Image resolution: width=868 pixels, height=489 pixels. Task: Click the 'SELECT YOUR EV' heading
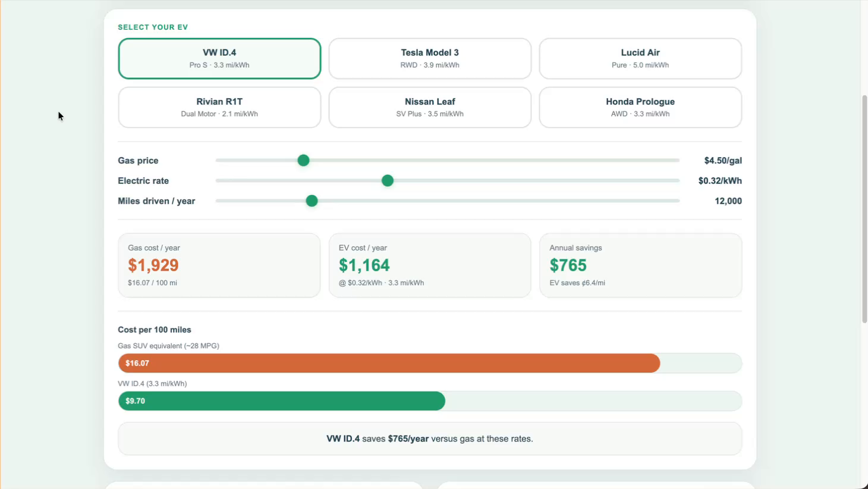[153, 27]
